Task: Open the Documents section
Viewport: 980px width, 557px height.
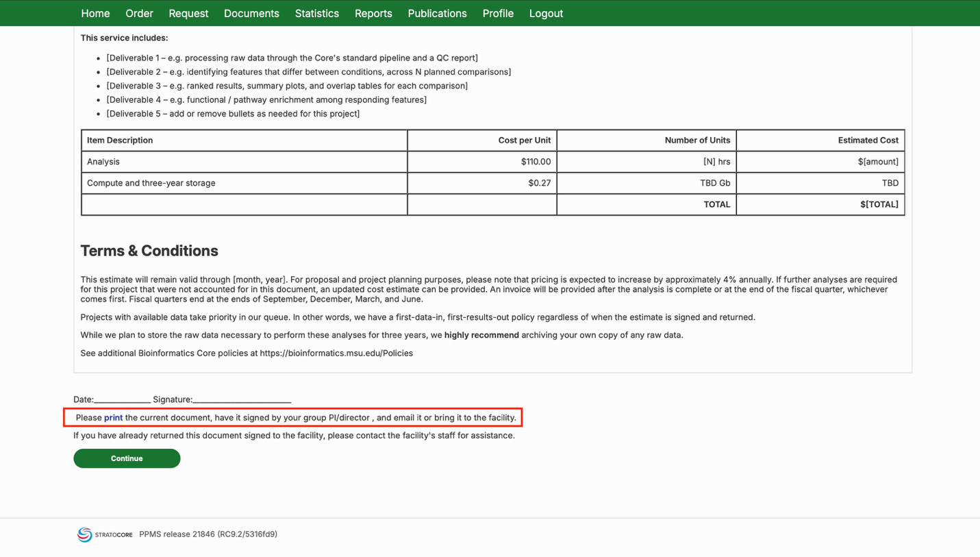Action: coord(251,14)
